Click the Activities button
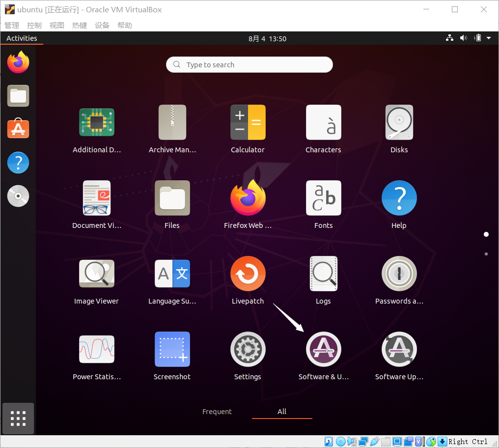This screenshot has height=448, width=499. click(x=22, y=38)
